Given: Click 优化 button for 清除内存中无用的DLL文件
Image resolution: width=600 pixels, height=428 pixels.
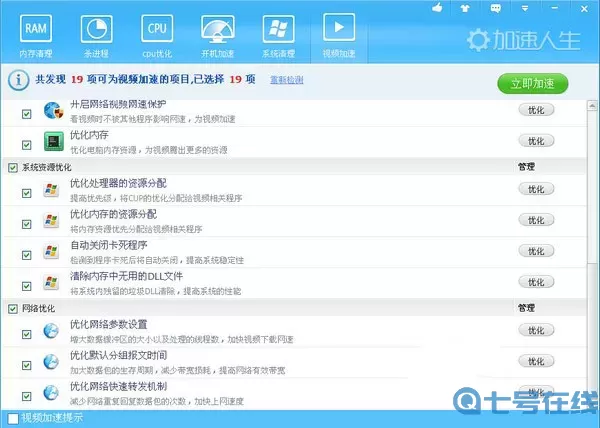Looking at the screenshot, I should coord(536,282).
